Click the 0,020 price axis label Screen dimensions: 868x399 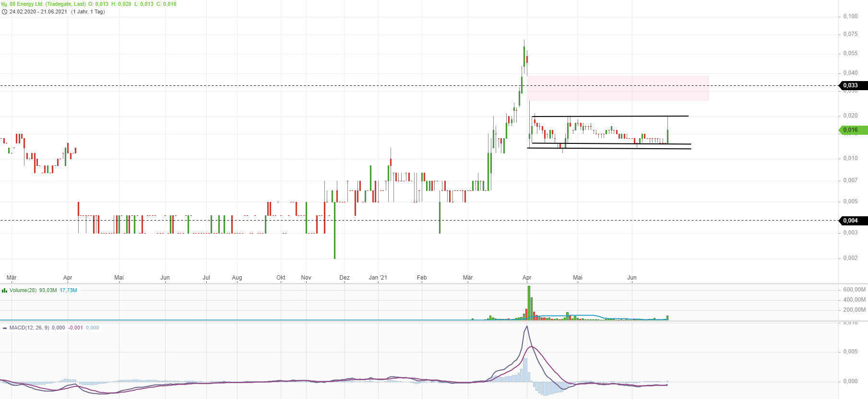point(851,116)
